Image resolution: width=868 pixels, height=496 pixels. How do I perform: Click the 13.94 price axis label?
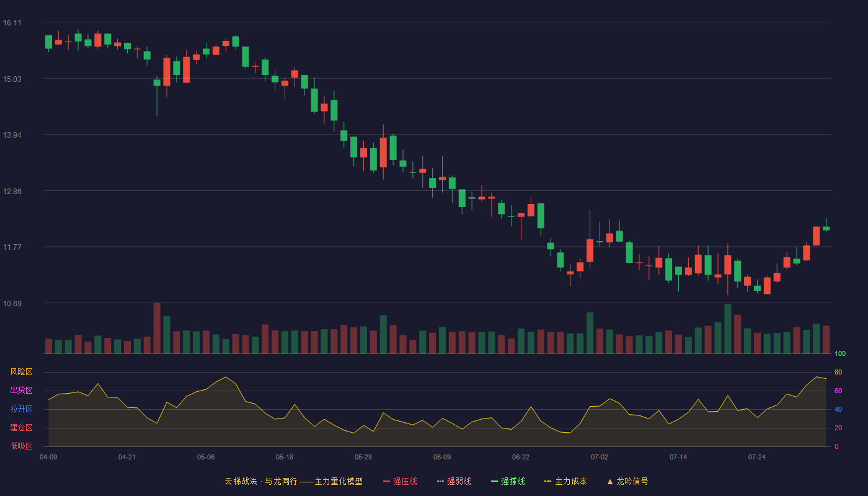(x=12, y=135)
